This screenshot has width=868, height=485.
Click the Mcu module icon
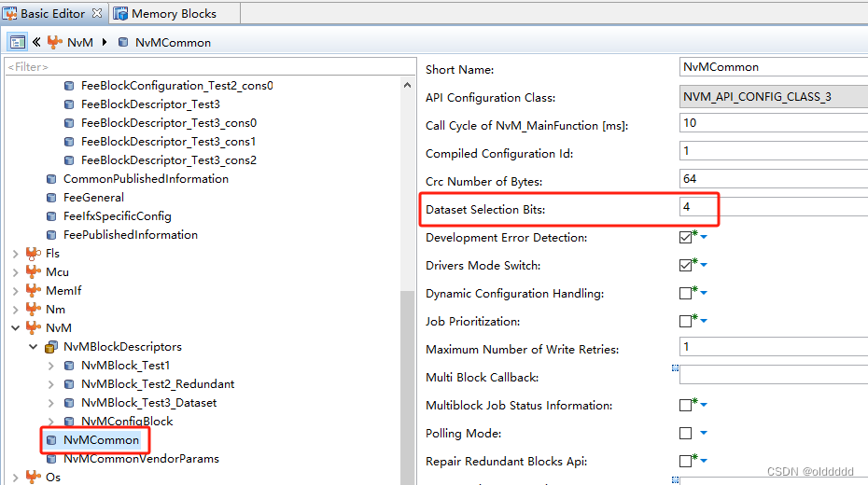(x=34, y=272)
